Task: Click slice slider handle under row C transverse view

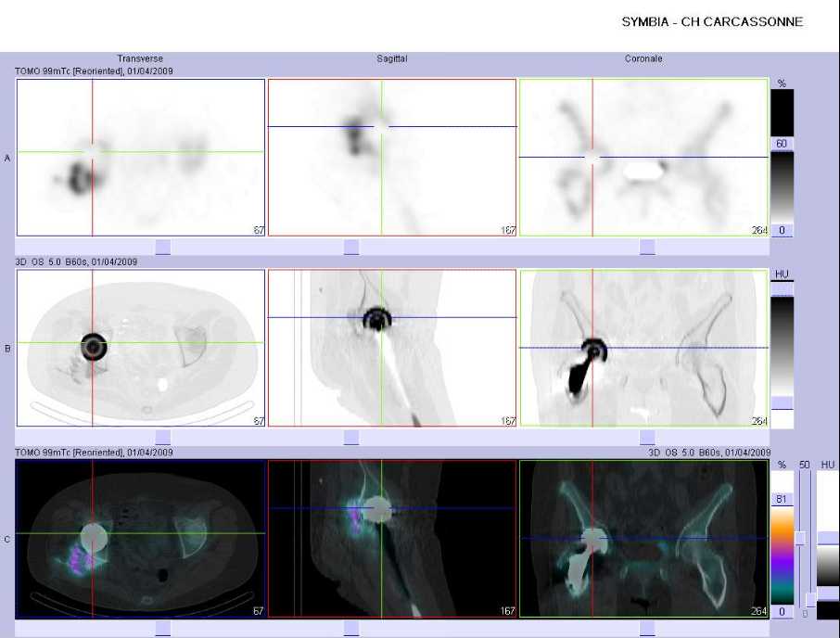Action: 163,629
